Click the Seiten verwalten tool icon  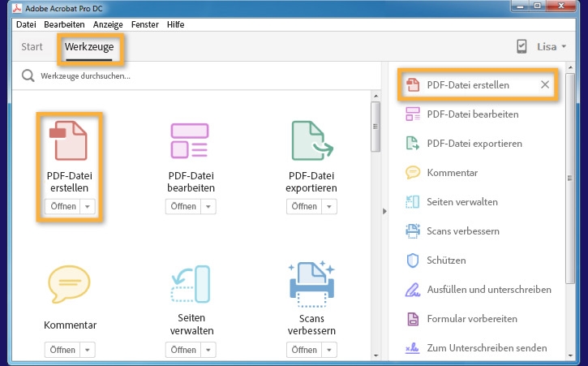tap(191, 285)
